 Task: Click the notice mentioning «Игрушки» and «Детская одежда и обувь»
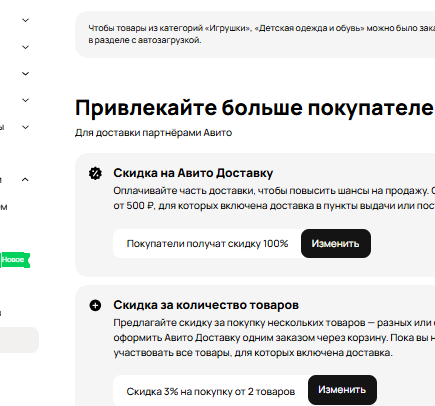255,34
